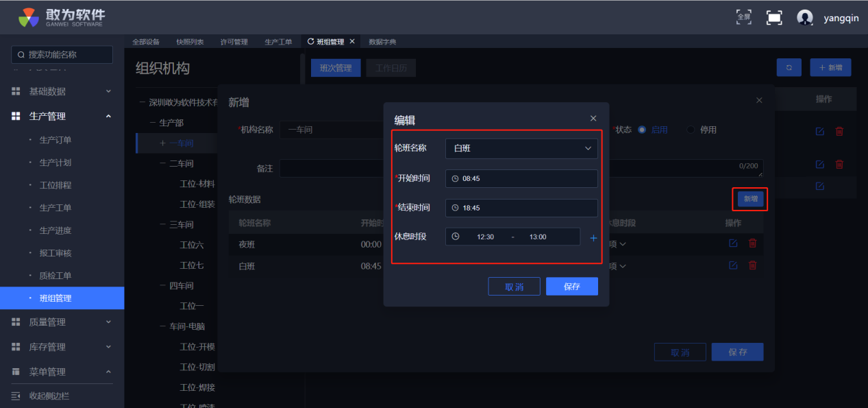Click rest period start time 12:30
The image size is (868, 408).
tap(485, 237)
